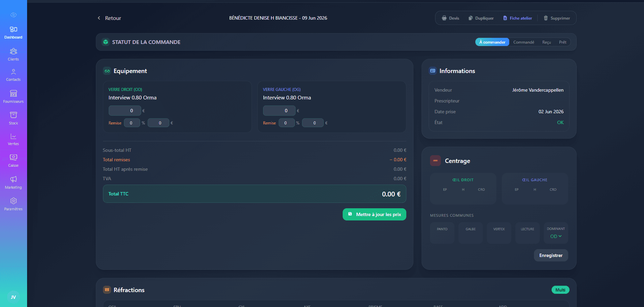Image resolution: width=644 pixels, height=307 pixels.
Task: Open the Dominant OD dropdown
Action: [556, 236]
